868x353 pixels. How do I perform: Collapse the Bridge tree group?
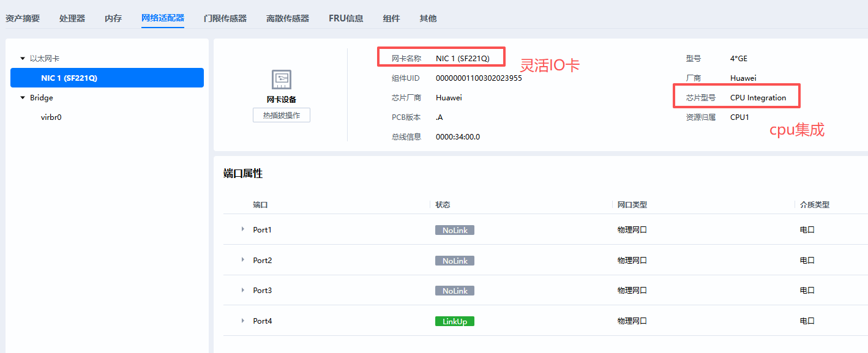pos(23,98)
